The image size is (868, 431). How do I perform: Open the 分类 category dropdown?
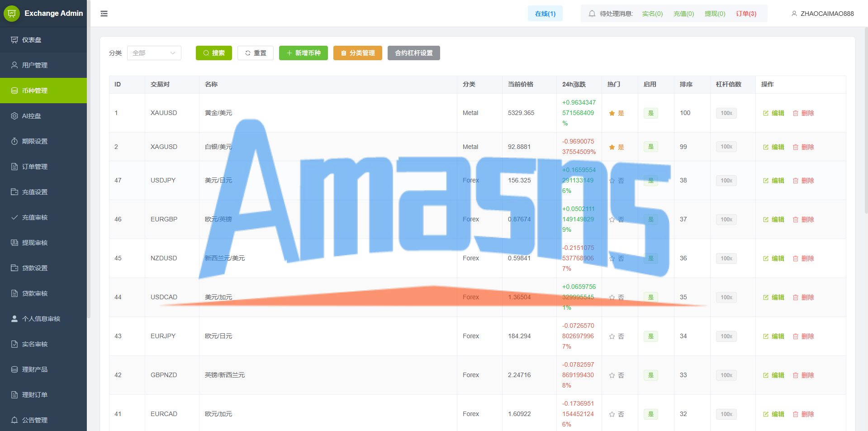154,53
